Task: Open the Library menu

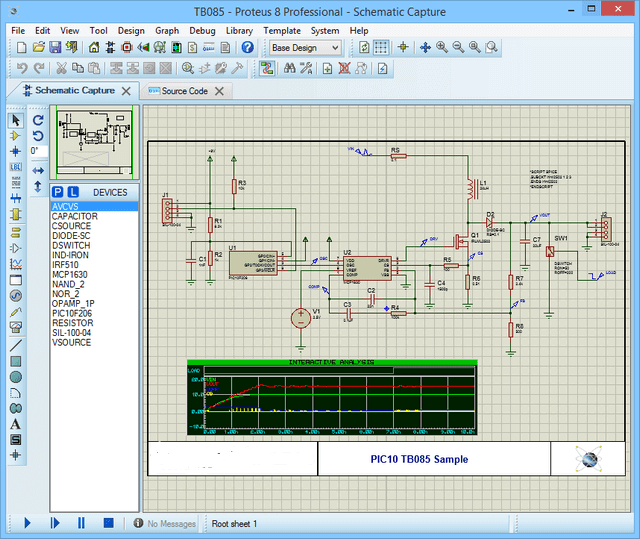Action: pos(239,30)
